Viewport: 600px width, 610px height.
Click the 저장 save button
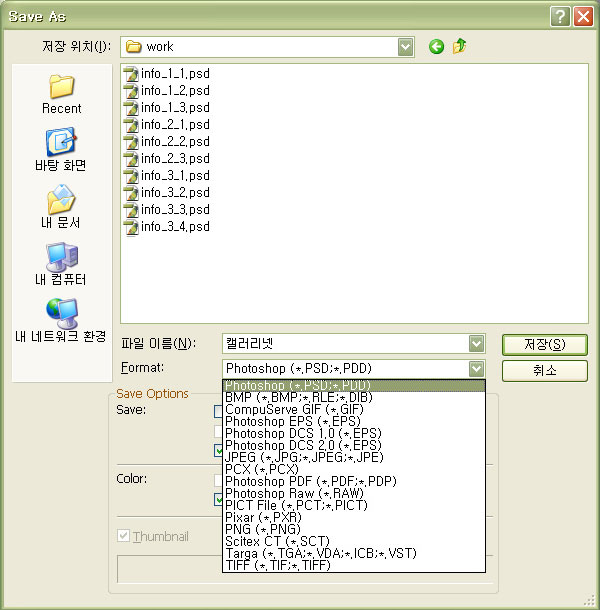544,344
